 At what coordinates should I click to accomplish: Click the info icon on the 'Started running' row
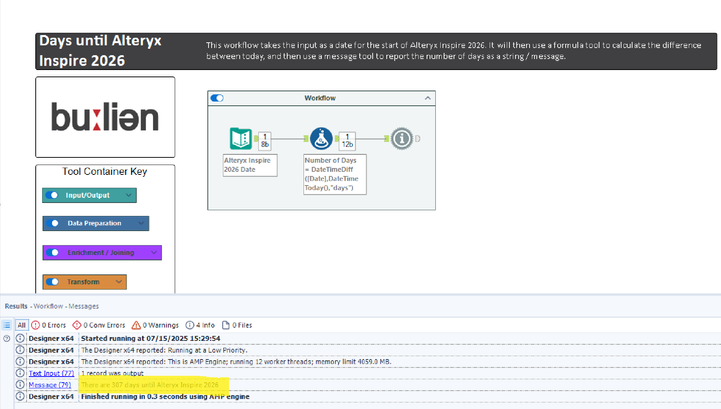click(x=20, y=338)
